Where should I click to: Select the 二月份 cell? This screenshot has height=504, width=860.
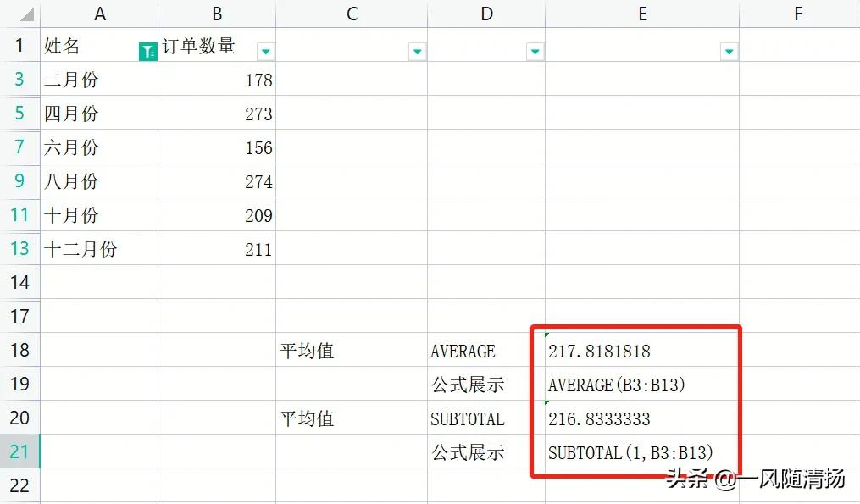[x=99, y=80]
